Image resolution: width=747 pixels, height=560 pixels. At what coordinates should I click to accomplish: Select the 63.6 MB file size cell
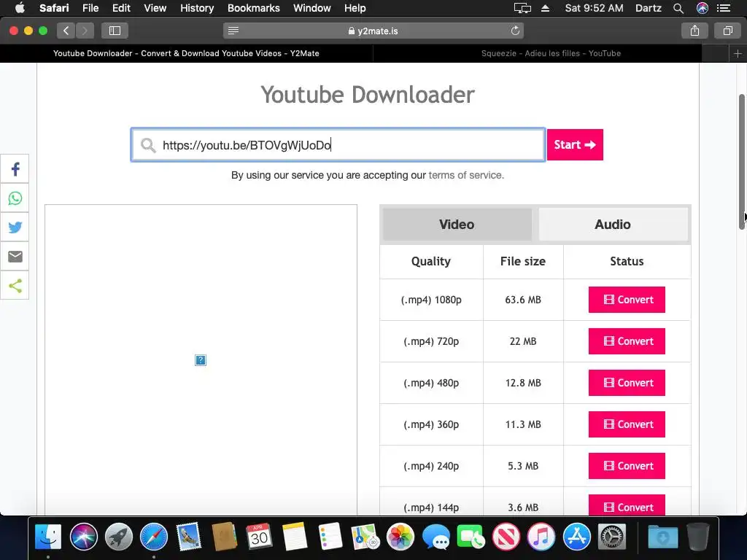click(x=523, y=300)
